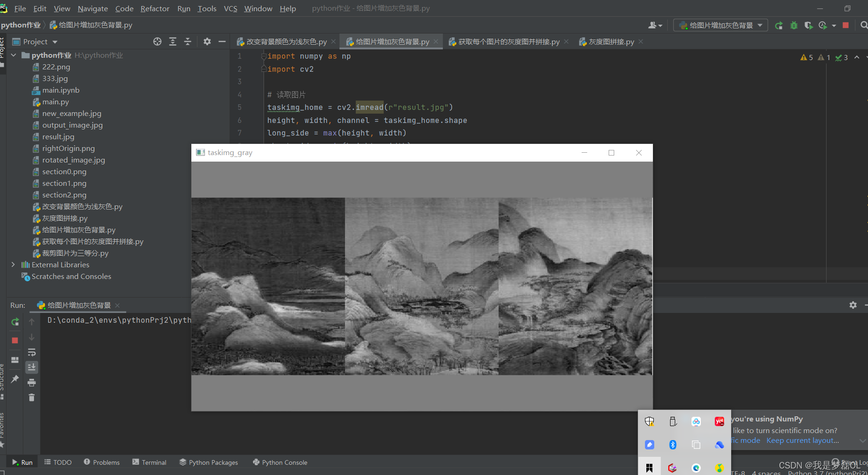Screen dimensions: 868x475
Task: Expand NumPy notification chevron
Action: tap(862, 441)
